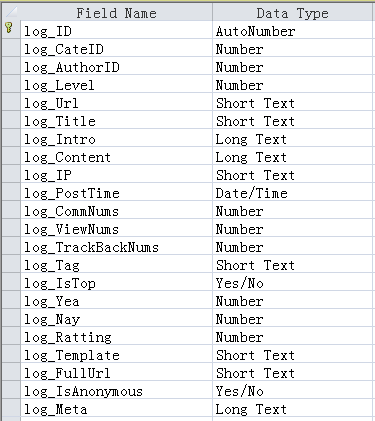The image size is (375, 421).
Task: Click the Long Text type for log_Intro
Action: click(292, 138)
